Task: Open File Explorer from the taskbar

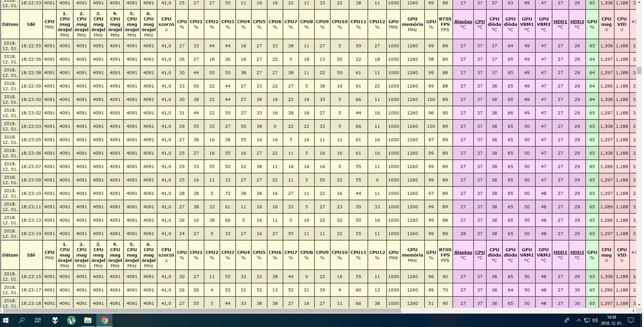Action: [88, 320]
